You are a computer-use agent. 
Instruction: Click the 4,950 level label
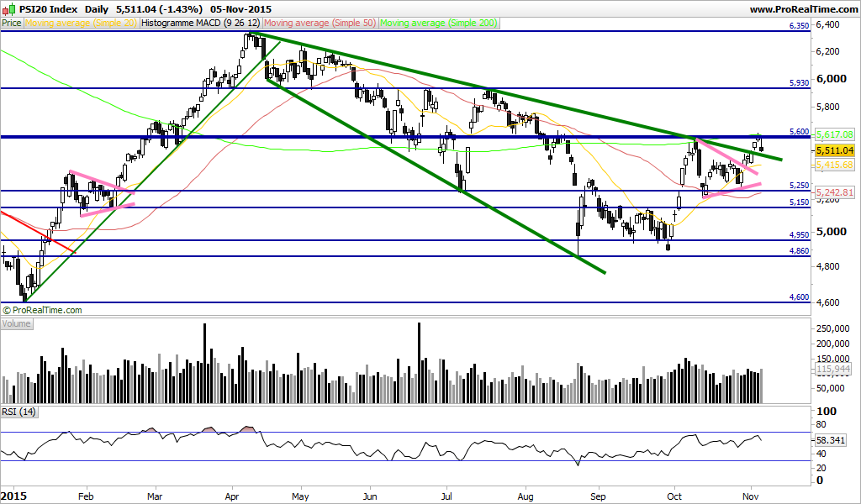coord(799,234)
